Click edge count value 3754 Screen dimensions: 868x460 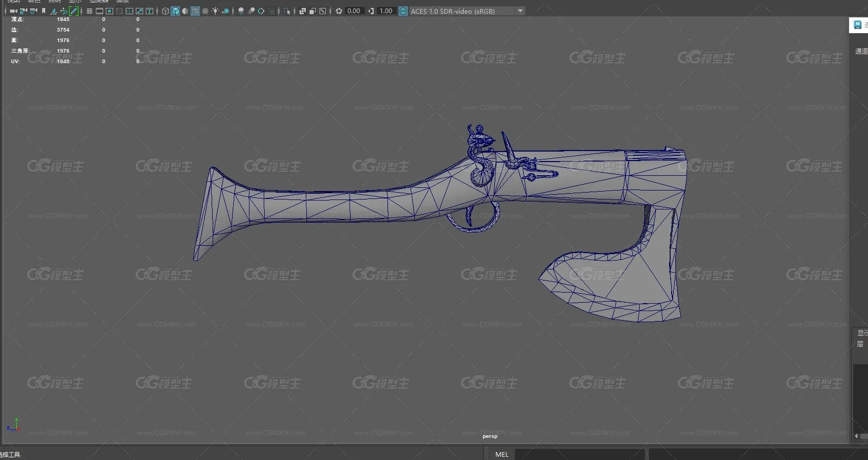[x=63, y=30]
